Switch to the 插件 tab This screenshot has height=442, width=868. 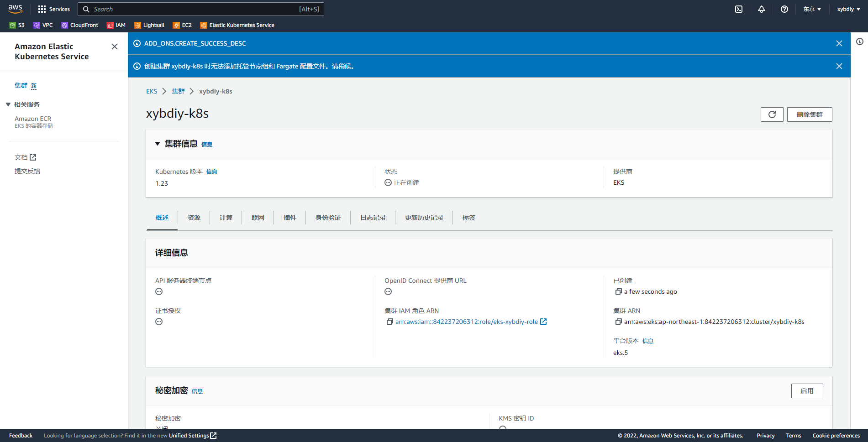(x=290, y=218)
